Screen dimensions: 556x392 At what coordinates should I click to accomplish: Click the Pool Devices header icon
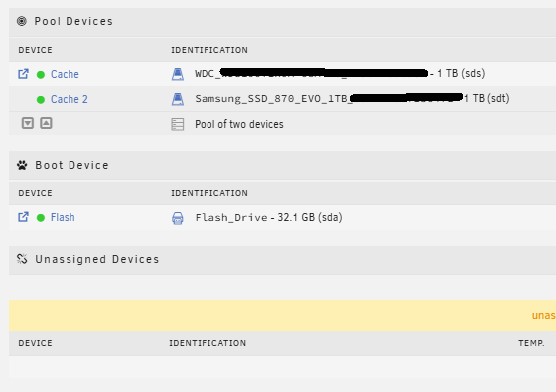22,21
